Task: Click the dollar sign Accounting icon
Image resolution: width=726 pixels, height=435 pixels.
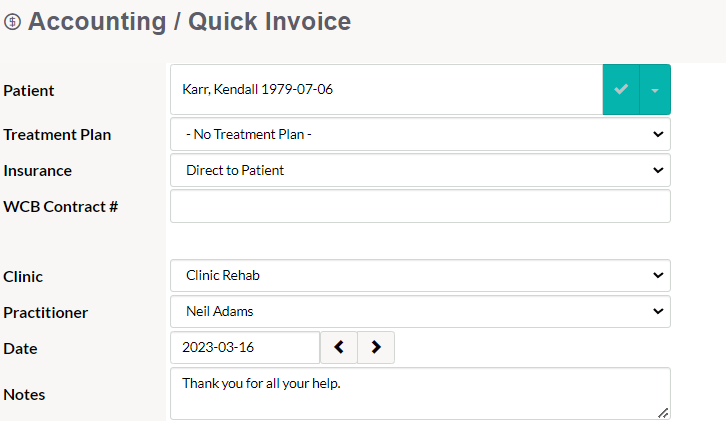Action: (x=13, y=22)
